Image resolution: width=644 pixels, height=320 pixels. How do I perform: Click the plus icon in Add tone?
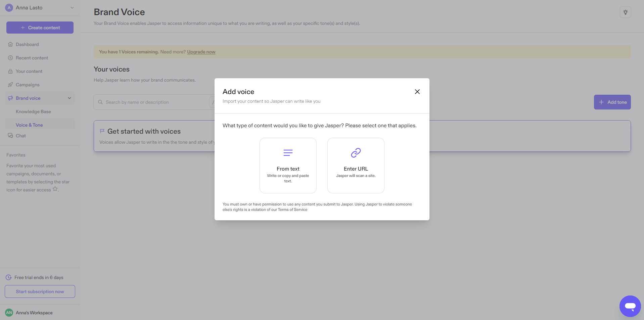tap(601, 102)
